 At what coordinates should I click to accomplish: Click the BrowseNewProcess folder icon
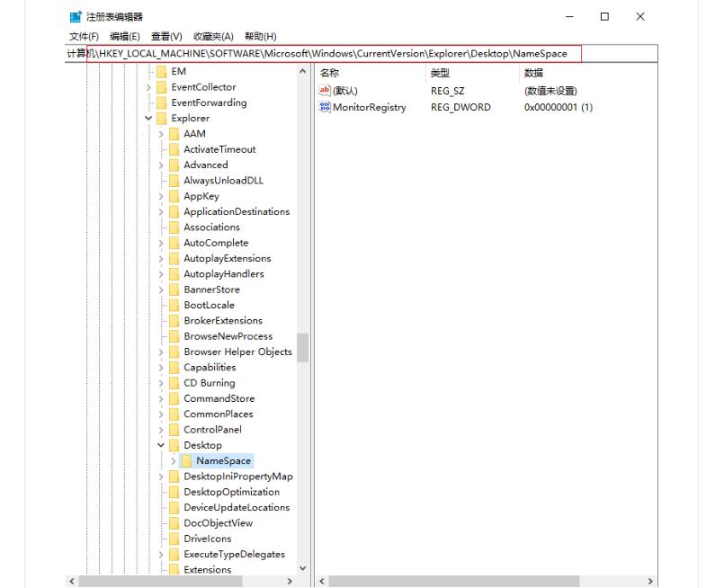[x=174, y=336]
